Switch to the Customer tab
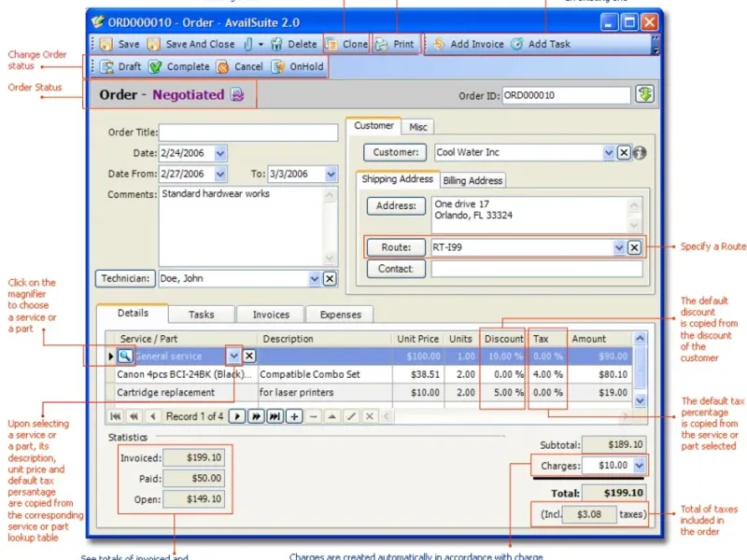Screen dimensions: 747x560 click(x=373, y=126)
